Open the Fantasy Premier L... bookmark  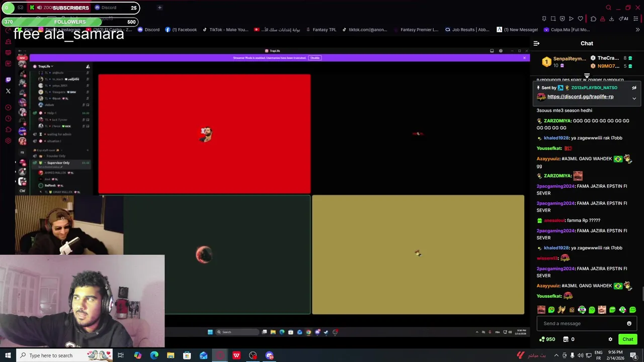(416, 30)
